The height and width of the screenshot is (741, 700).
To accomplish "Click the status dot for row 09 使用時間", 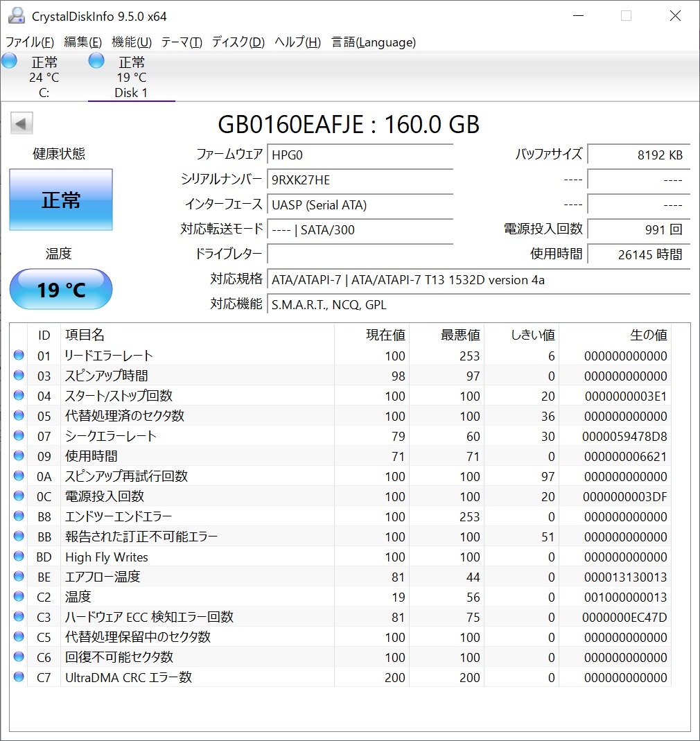I will click(x=19, y=456).
